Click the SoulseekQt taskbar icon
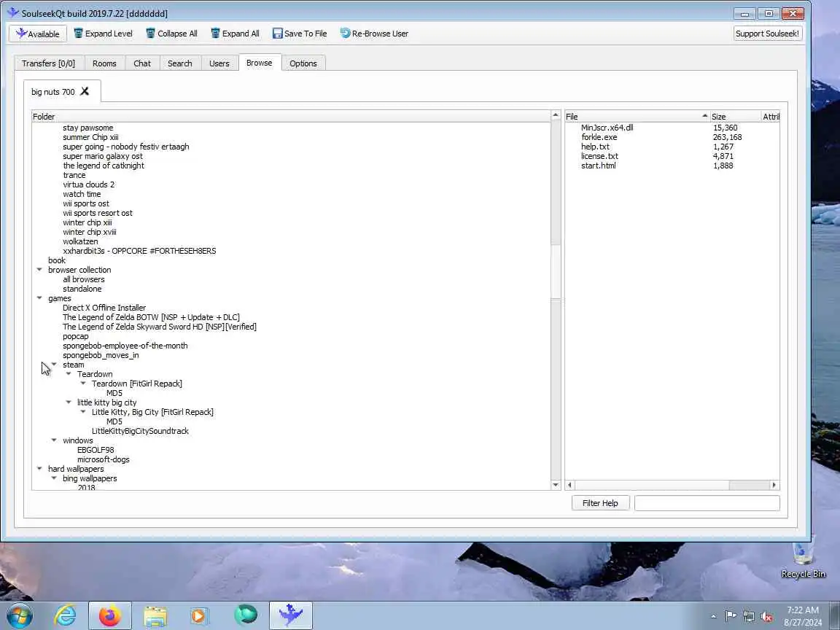840x630 pixels. 291,615
